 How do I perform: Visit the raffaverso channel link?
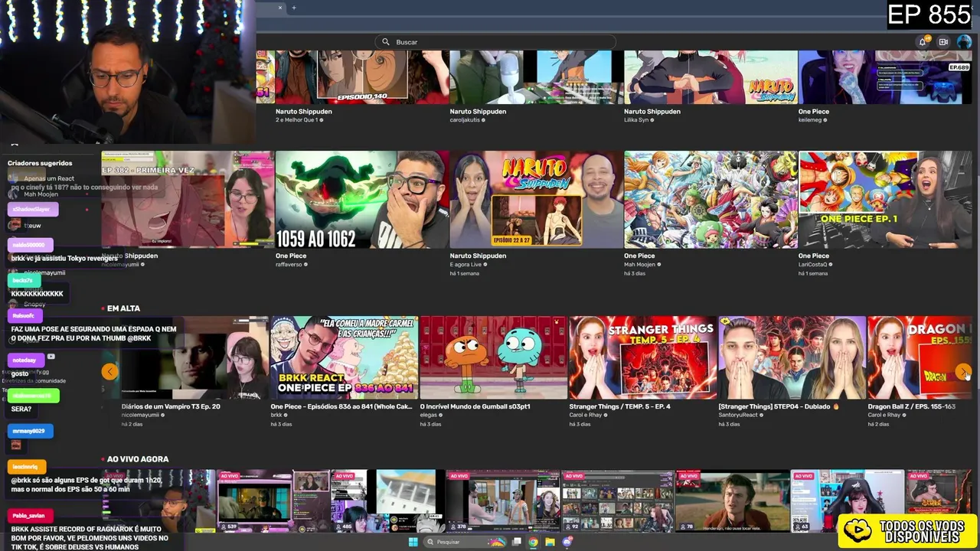[289, 265]
